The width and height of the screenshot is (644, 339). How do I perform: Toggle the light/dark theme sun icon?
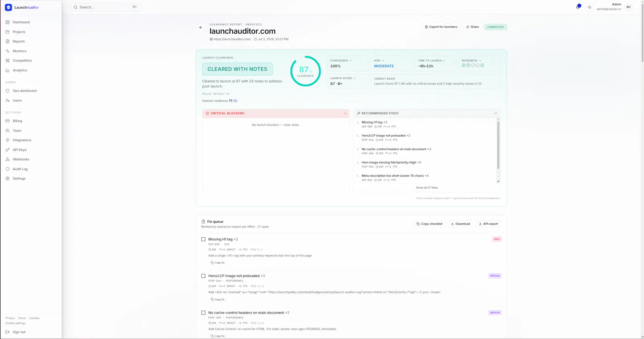pyautogui.click(x=590, y=7)
